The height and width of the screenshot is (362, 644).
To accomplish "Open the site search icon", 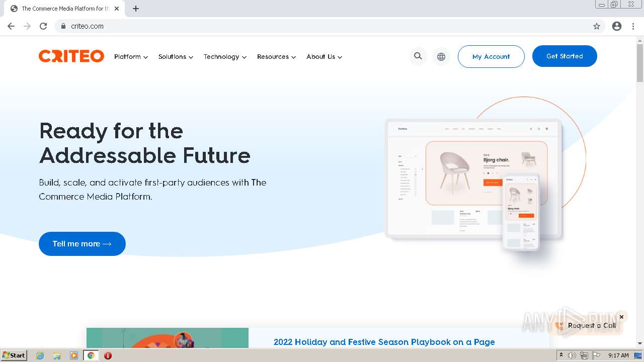I will point(418,56).
